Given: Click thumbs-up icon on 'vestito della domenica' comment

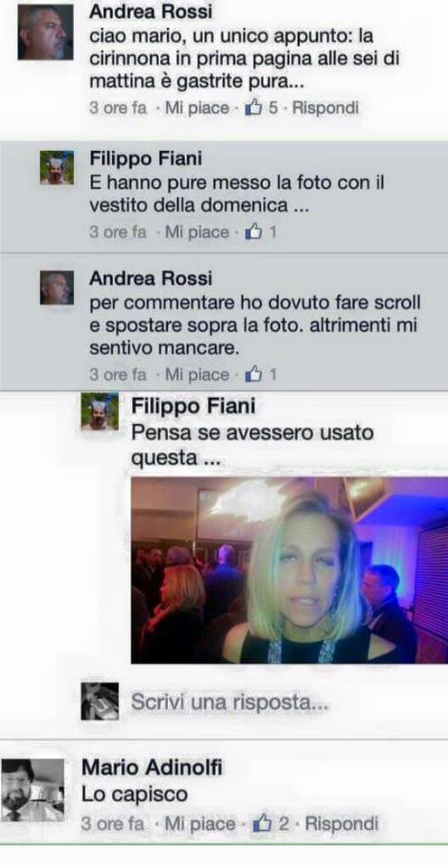Looking at the screenshot, I should point(253,232).
